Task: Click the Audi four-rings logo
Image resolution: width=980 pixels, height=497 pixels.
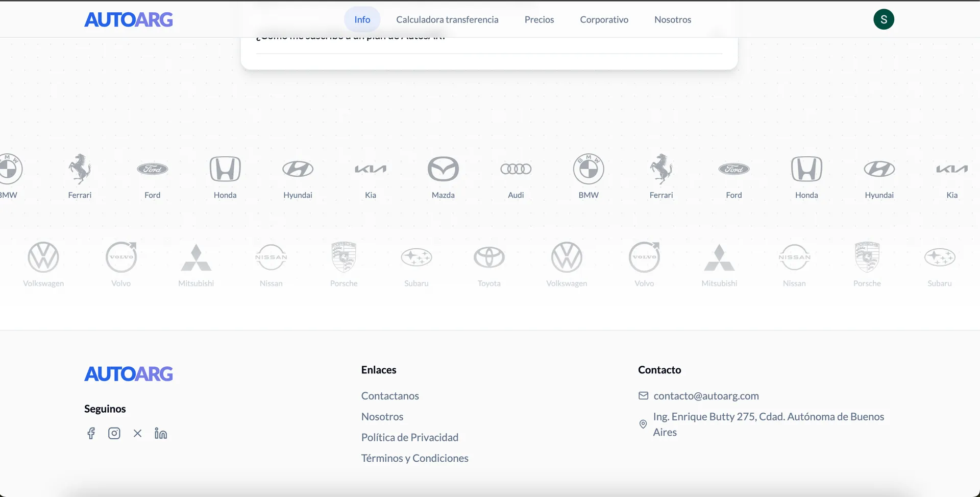Action: 516,169
